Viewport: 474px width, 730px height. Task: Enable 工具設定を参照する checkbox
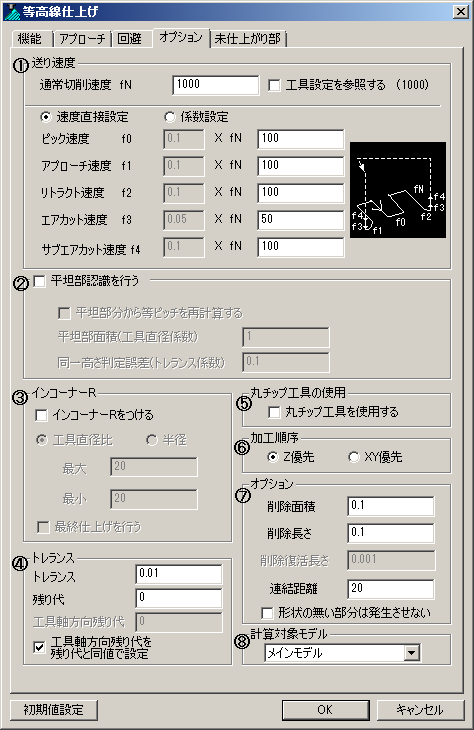tap(274, 85)
